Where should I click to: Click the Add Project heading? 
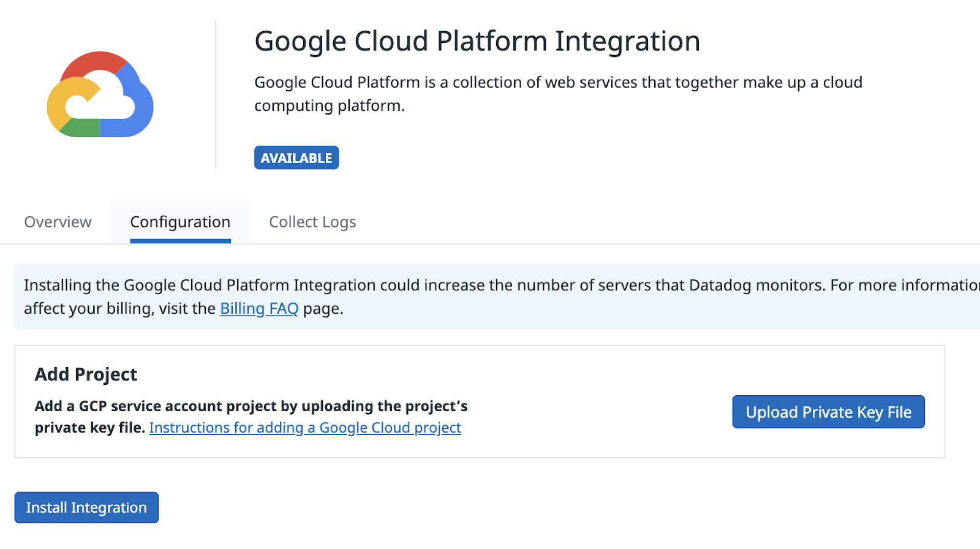[86, 374]
